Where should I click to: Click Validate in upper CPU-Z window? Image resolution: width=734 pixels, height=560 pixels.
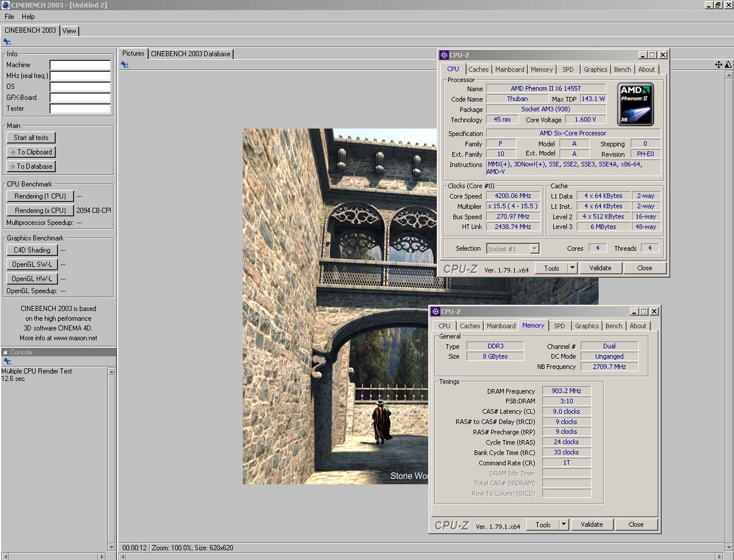pyautogui.click(x=600, y=268)
